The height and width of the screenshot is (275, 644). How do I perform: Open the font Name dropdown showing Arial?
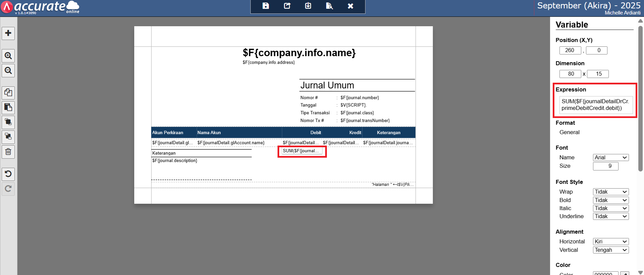click(610, 158)
